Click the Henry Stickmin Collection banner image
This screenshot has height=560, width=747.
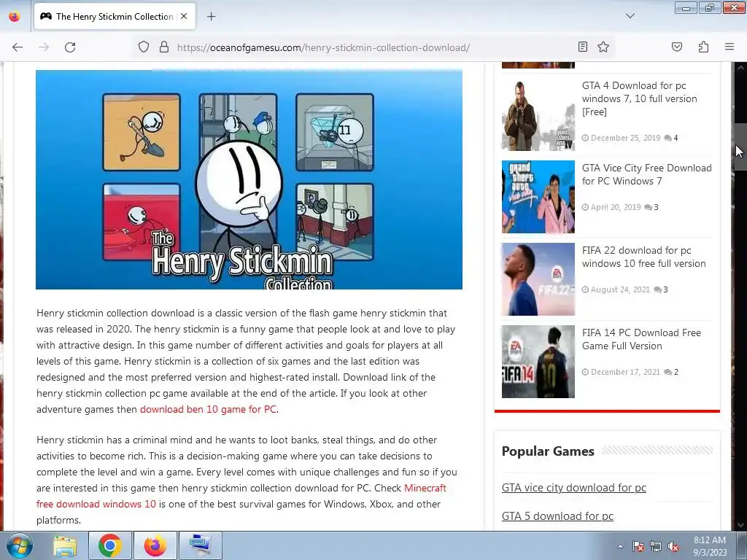click(249, 179)
